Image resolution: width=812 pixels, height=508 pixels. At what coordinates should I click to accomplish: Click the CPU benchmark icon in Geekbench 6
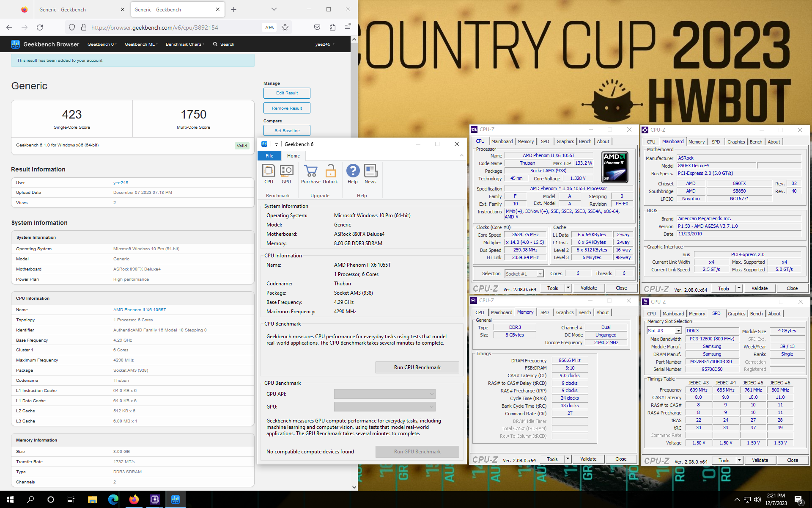pyautogui.click(x=269, y=174)
